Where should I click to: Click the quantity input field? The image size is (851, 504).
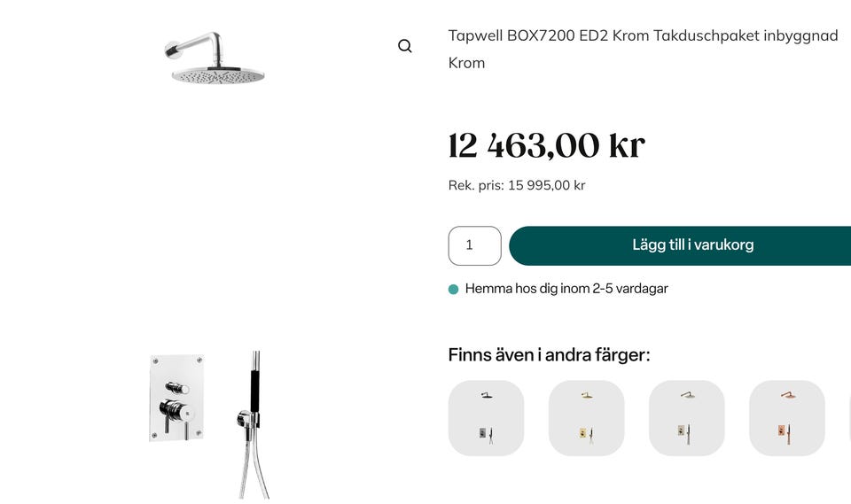point(474,245)
